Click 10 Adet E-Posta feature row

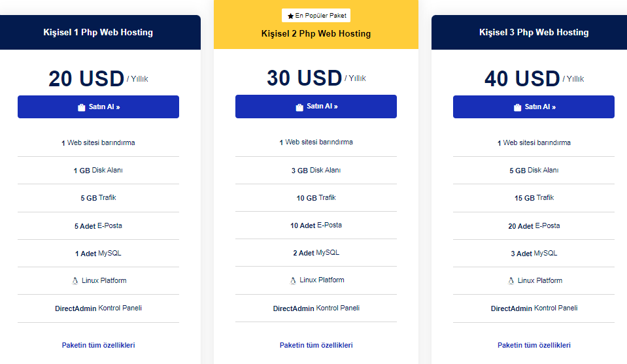(x=316, y=225)
